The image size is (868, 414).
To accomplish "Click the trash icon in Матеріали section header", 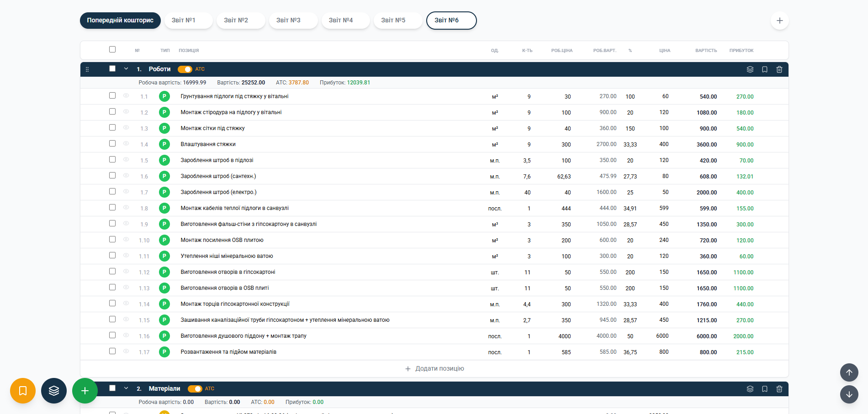I will [780, 388].
